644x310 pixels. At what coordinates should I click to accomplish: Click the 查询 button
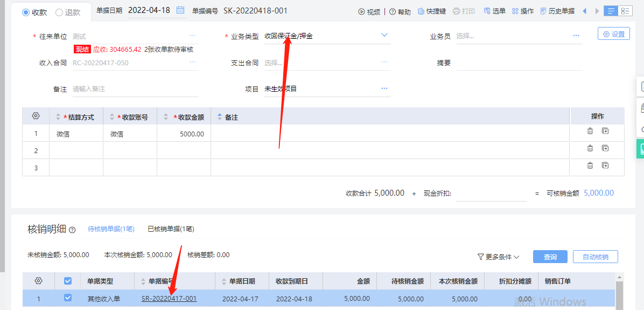pyautogui.click(x=550, y=257)
